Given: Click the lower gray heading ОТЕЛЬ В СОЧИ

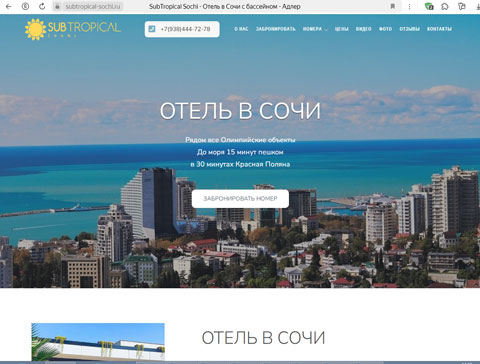Looking at the screenshot, I should pyautogui.click(x=263, y=338).
